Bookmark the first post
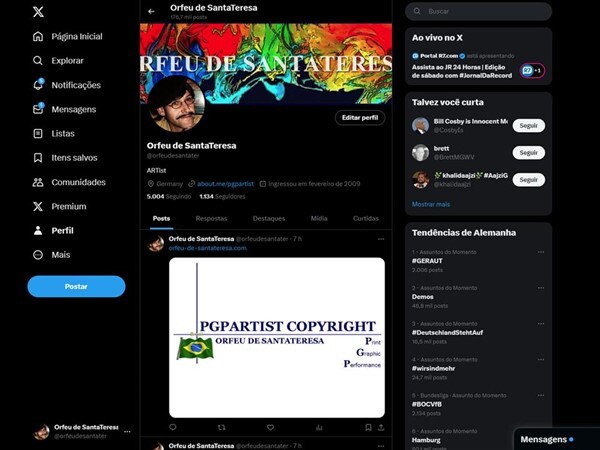The image size is (600, 450). (368, 427)
